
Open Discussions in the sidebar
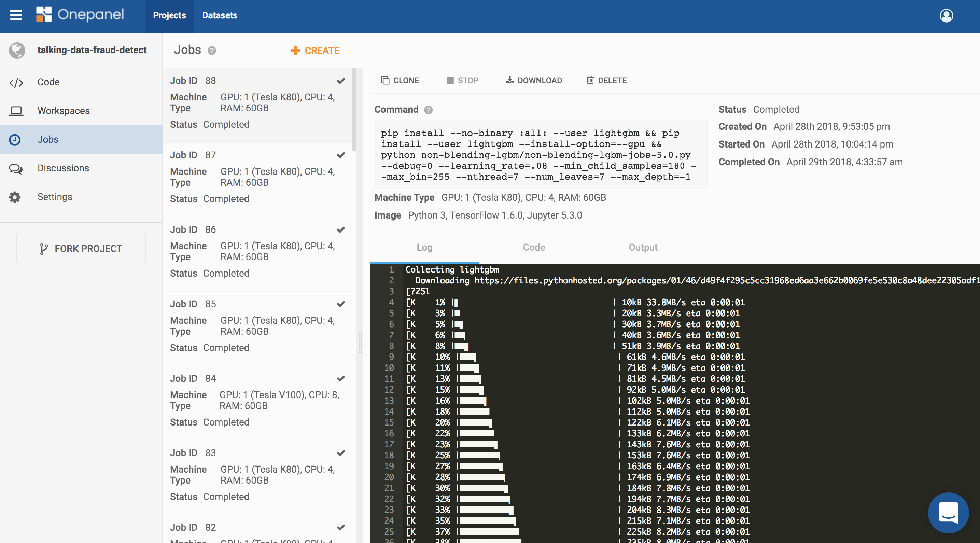pos(63,168)
